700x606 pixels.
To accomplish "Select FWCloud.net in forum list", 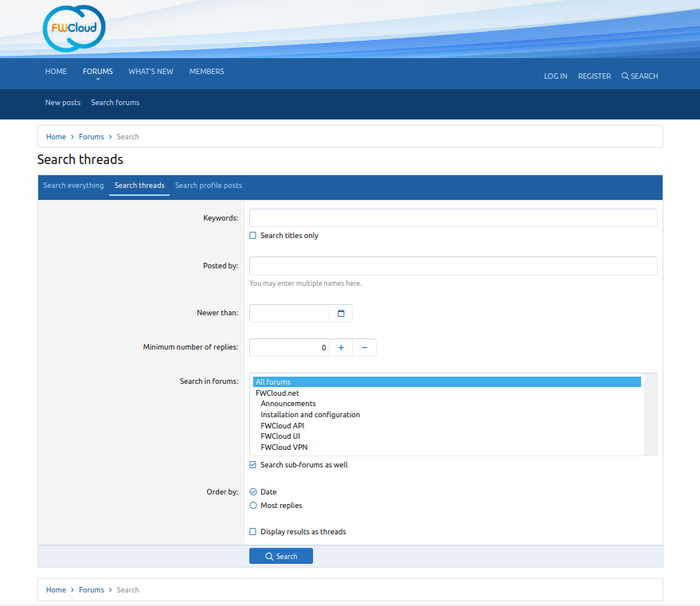I will click(x=447, y=393).
